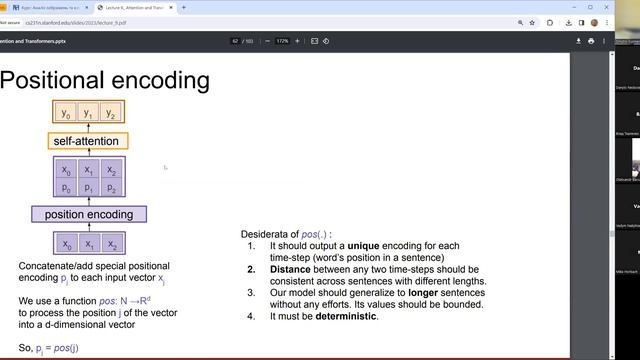The image size is (640, 360).
Task: Zoom out the PDF with minus button
Action: tap(267, 41)
